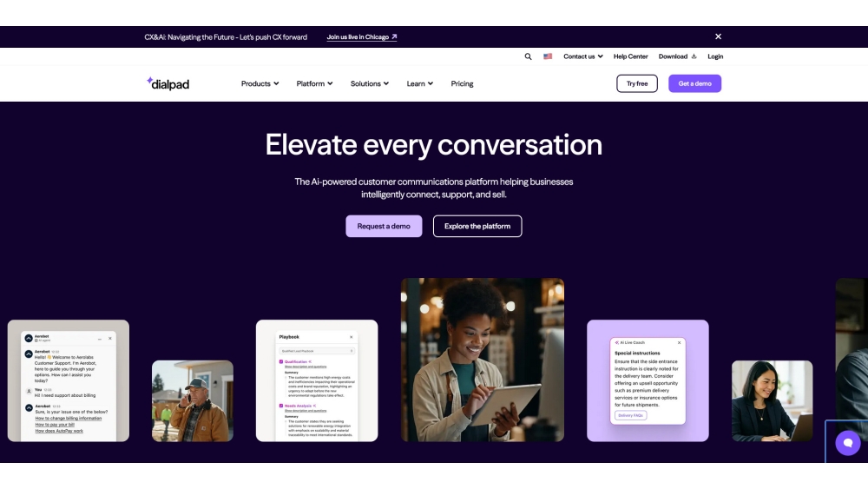Open the Help Center link
The height and width of the screenshot is (489, 868).
630,56
